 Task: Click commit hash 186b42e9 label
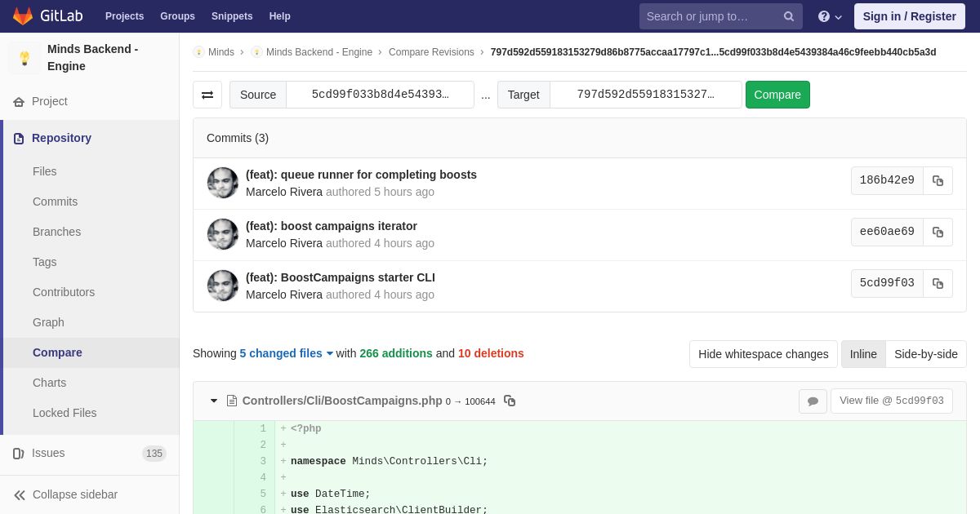point(887,180)
